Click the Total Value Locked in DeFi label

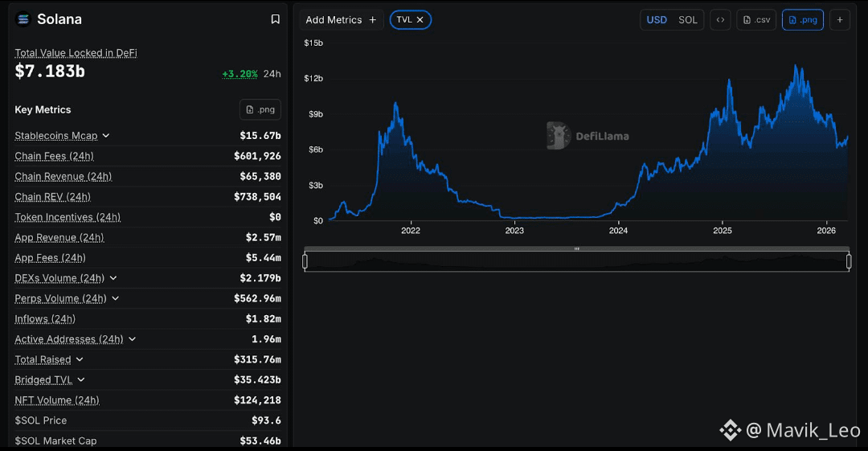(76, 53)
